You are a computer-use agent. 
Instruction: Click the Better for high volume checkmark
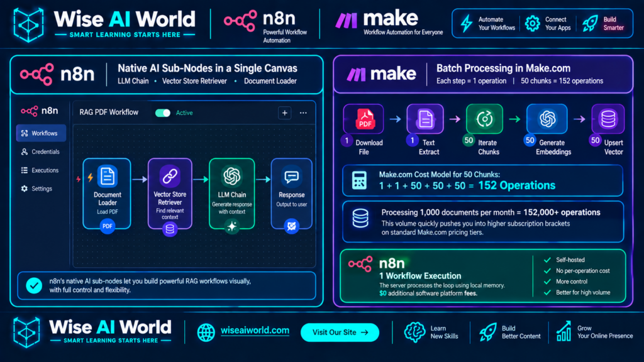[547, 293]
